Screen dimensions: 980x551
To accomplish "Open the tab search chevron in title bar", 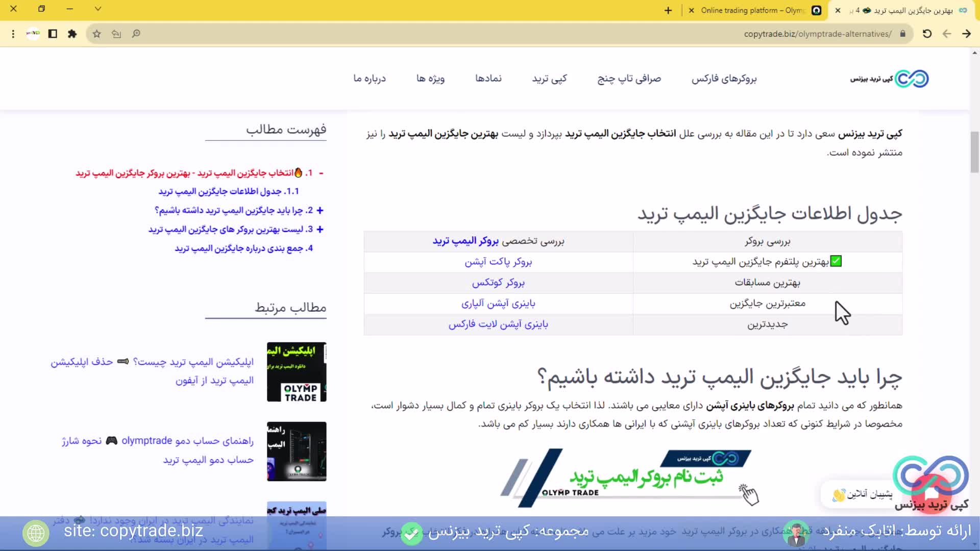I will 98,9.
